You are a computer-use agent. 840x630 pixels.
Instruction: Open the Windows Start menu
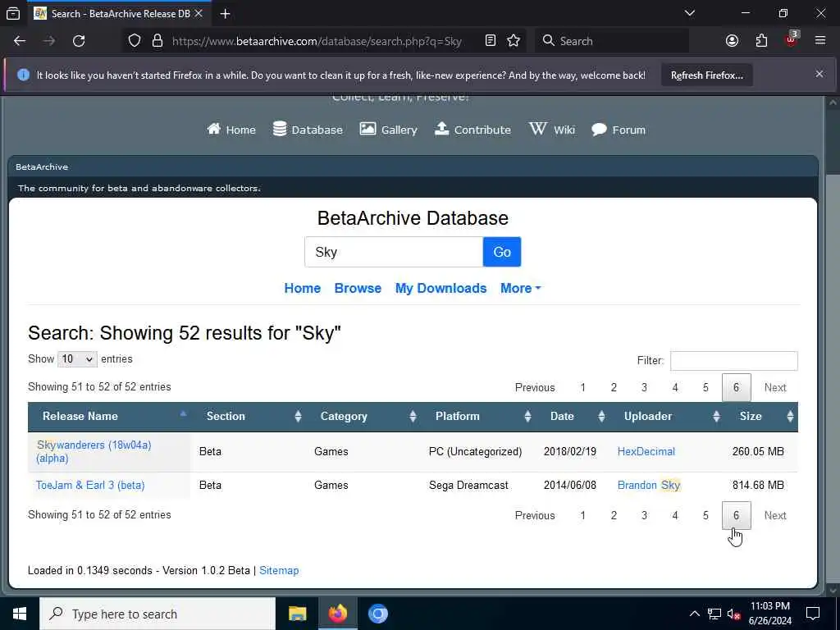click(x=20, y=614)
